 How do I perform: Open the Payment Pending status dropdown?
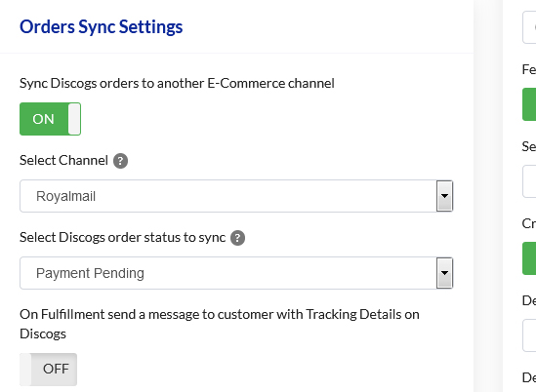point(236,273)
